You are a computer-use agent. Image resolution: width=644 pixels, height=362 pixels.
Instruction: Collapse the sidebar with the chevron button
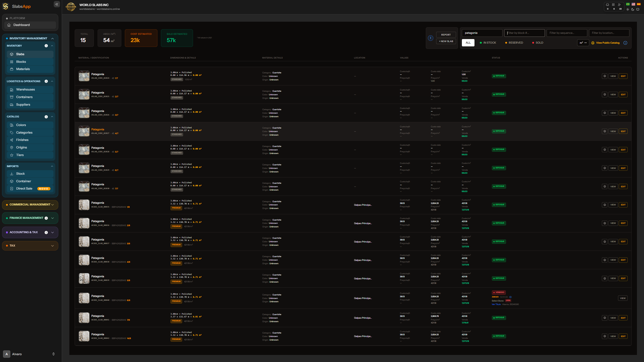click(57, 4)
